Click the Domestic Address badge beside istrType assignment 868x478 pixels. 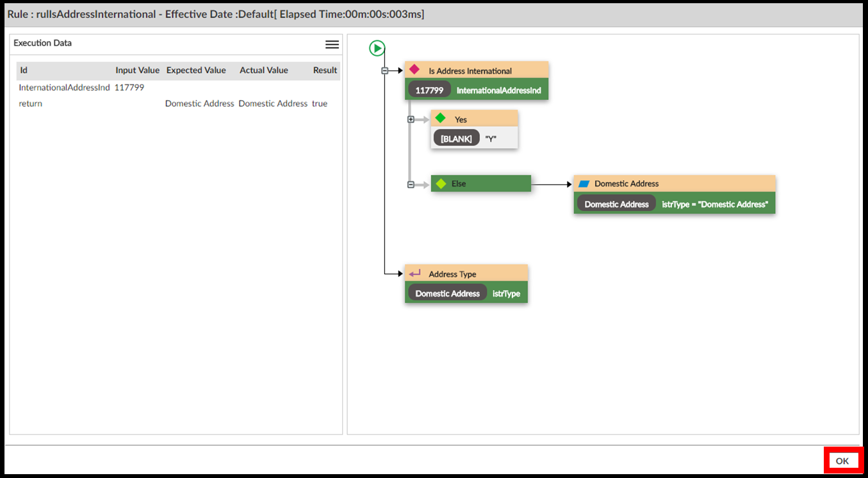coord(616,204)
